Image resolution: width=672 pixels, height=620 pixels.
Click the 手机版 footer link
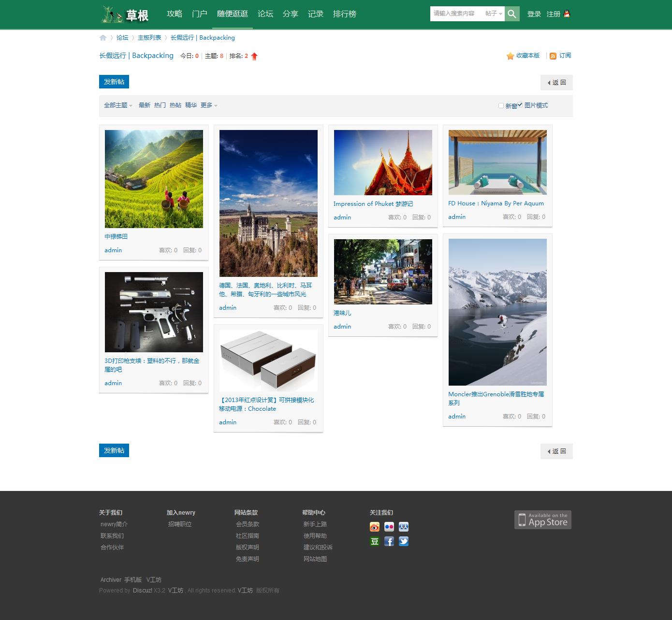click(x=133, y=580)
